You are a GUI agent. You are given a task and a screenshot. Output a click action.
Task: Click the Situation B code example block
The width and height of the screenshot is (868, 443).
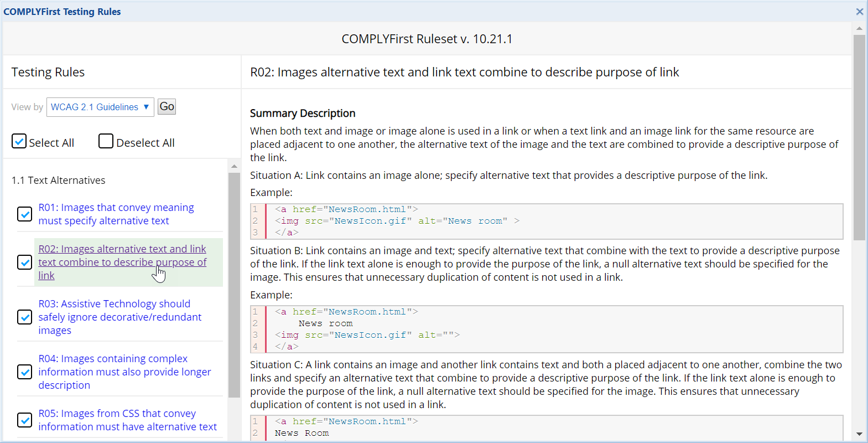(547, 329)
